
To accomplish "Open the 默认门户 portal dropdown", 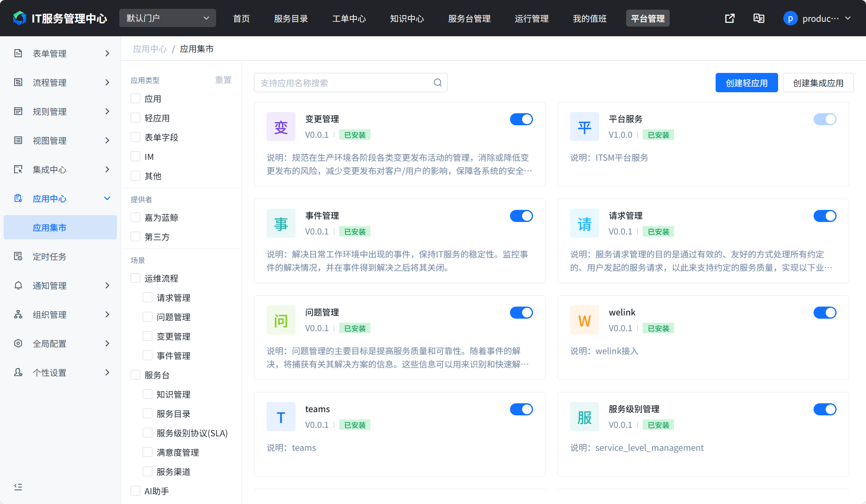I will pos(167,18).
